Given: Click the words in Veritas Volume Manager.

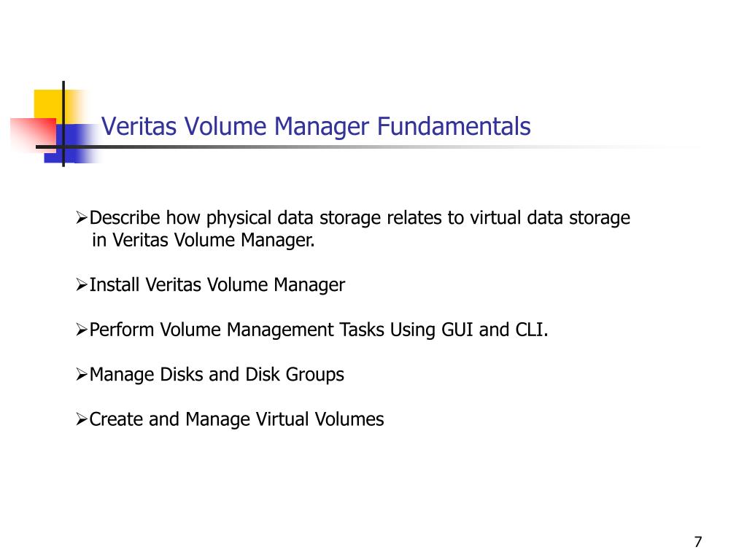Looking at the screenshot, I should pyautogui.click(x=204, y=240).
